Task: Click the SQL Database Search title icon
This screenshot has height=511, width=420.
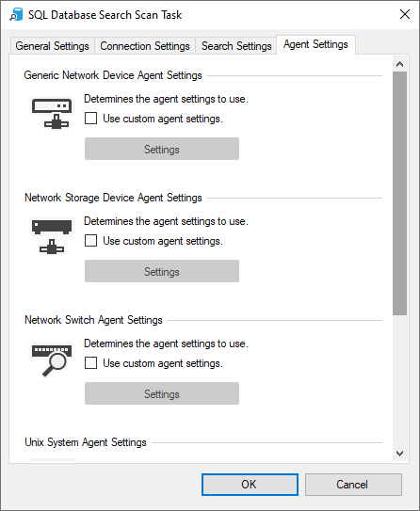Action: click(x=16, y=15)
